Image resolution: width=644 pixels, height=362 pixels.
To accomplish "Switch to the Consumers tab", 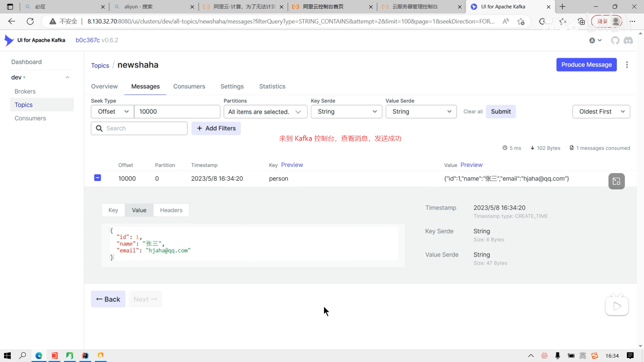I will click(x=189, y=86).
